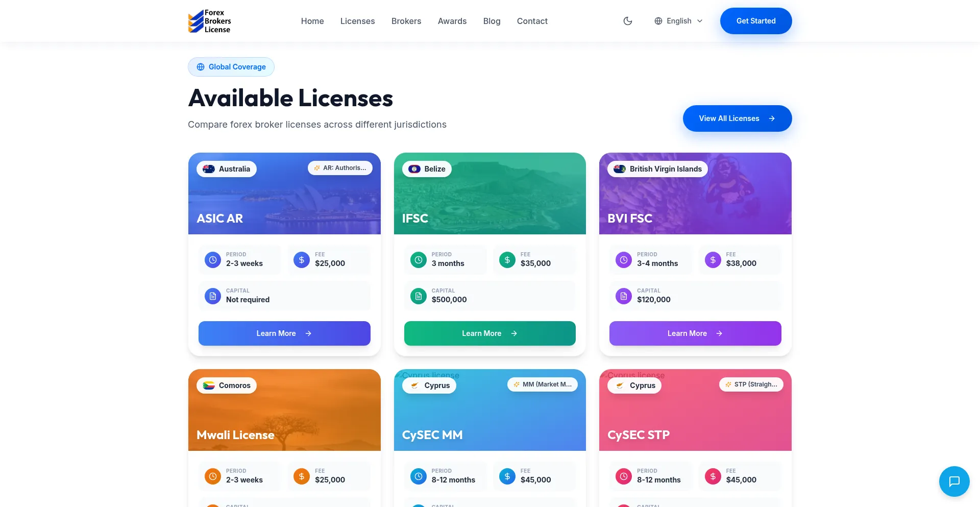Viewport: 980px width, 507px height.
Task: Open the Blog menu item
Action: click(x=492, y=21)
